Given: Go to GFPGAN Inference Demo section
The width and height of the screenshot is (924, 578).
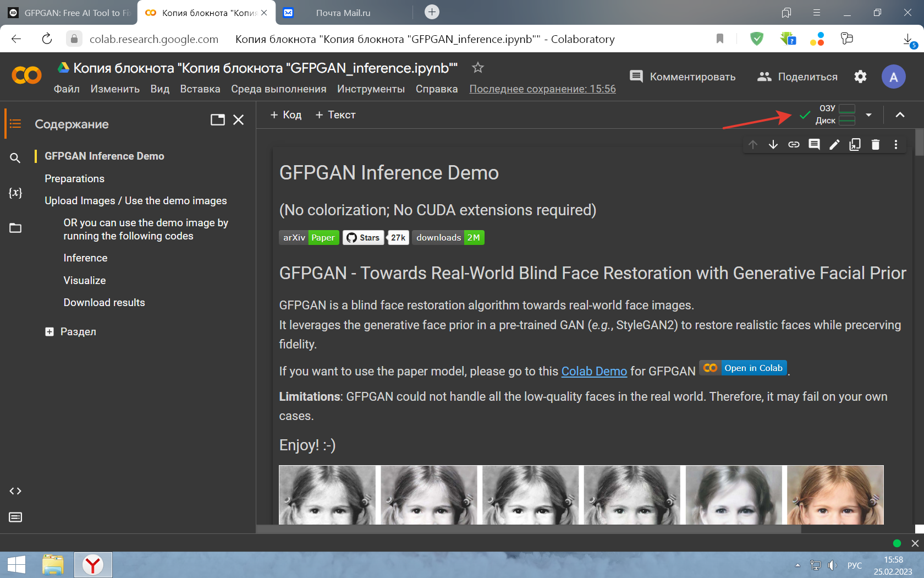Looking at the screenshot, I should [105, 156].
